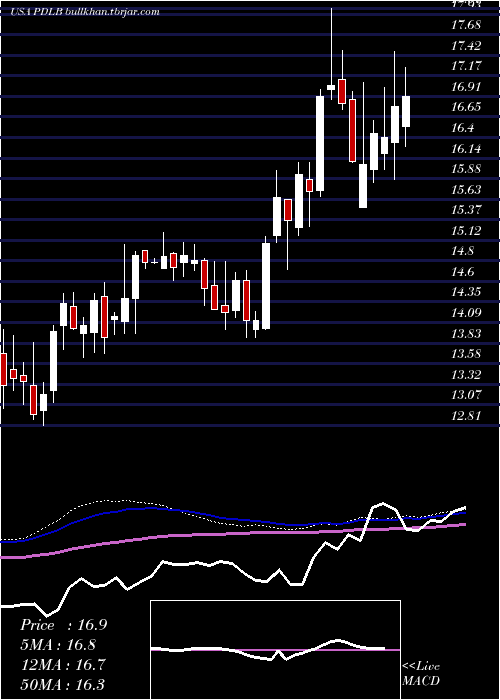Click the 14.8 price axis label
This screenshot has height=700, width=500.
pyautogui.click(x=462, y=251)
